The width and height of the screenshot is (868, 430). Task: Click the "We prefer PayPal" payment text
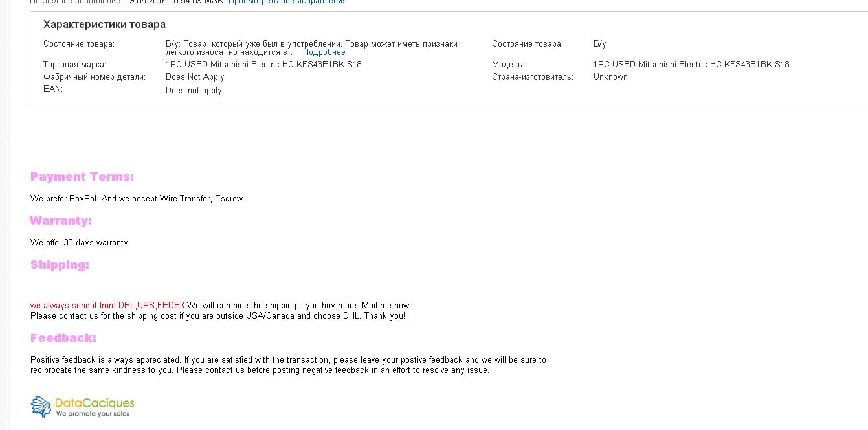pyautogui.click(x=137, y=199)
